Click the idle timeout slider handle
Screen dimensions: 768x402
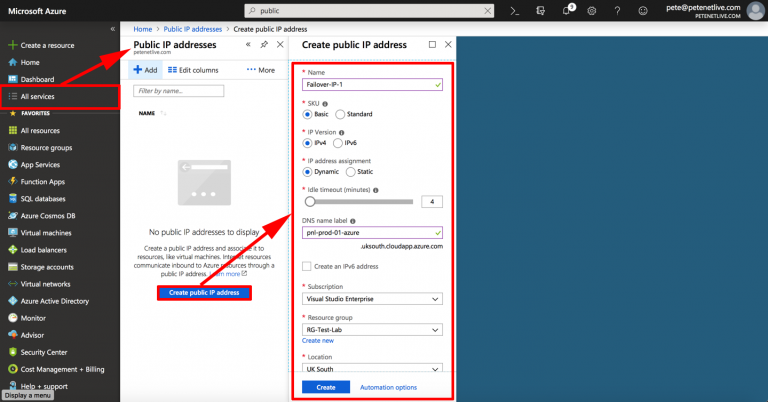(310, 201)
